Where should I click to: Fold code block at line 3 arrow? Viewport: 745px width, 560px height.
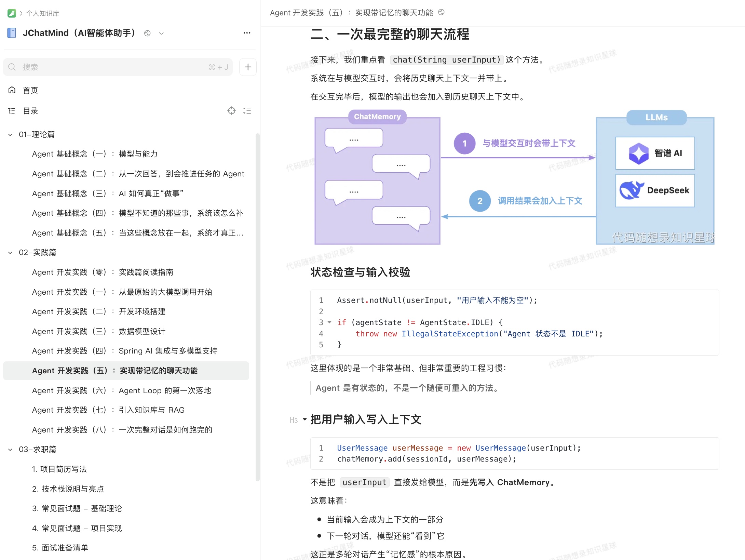(329, 322)
